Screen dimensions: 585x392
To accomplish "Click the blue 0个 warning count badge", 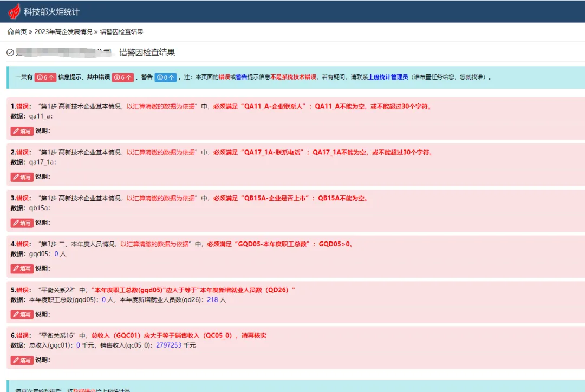I will click(x=166, y=77).
